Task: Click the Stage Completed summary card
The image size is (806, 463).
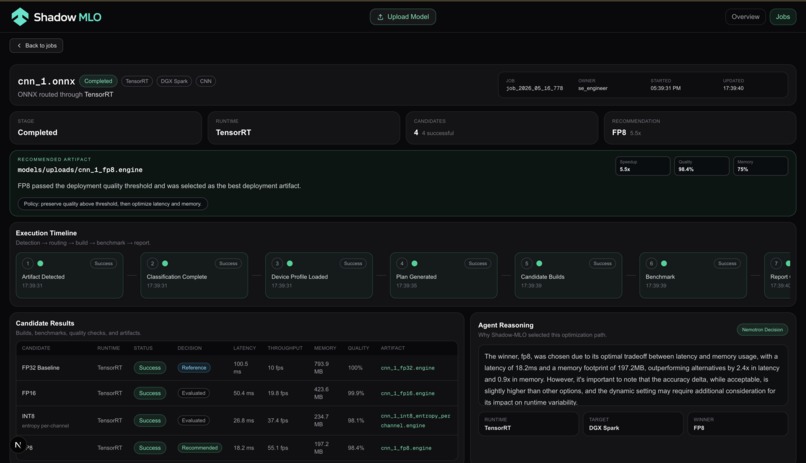Action: coord(106,127)
